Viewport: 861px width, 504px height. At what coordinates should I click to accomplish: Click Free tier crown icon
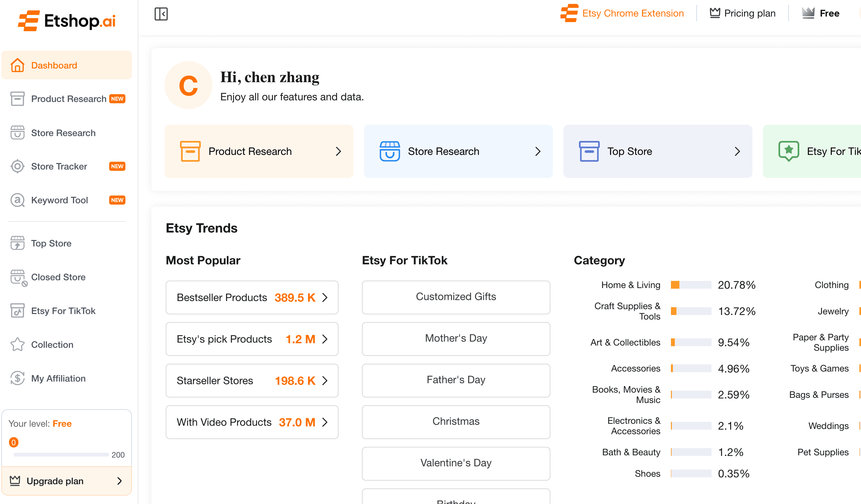[808, 13]
